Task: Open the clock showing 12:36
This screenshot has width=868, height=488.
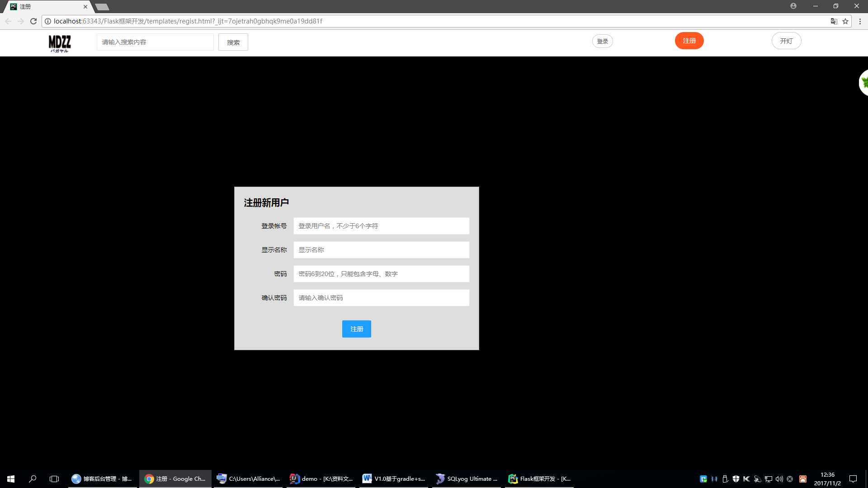Action: click(827, 479)
